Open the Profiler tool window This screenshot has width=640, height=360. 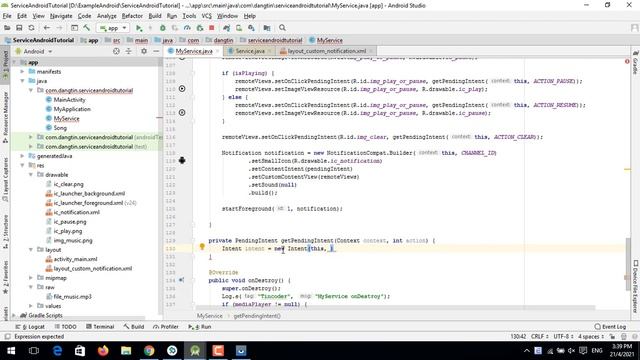point(166,327)
